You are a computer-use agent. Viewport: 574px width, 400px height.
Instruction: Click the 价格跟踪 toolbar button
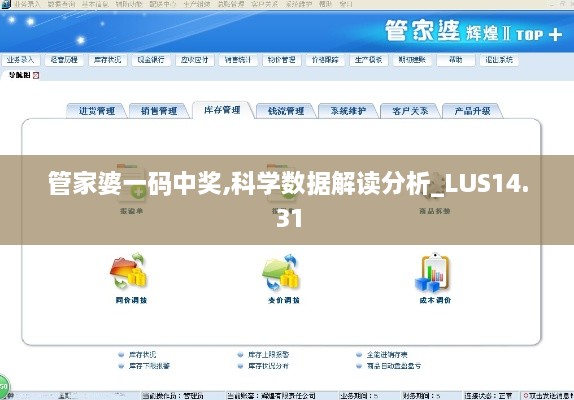point(325,60)
